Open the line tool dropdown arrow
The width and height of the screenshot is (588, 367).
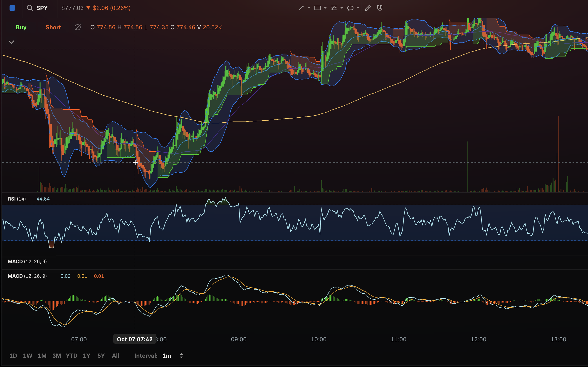coord(309,8)
